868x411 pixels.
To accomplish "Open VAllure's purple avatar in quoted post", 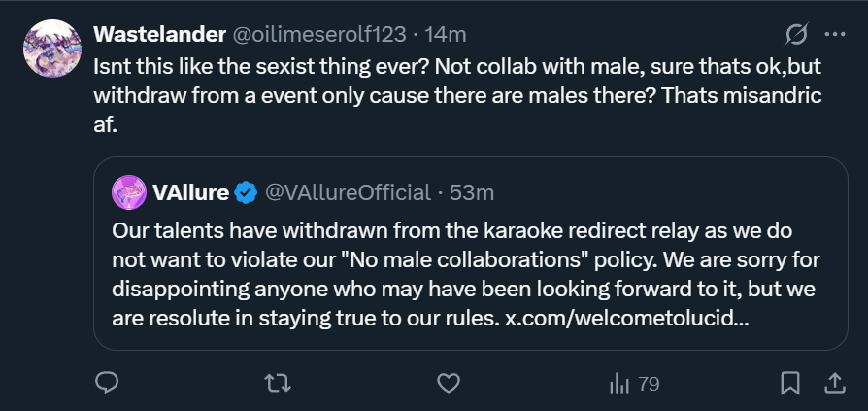I will click(x=129, y=192).
